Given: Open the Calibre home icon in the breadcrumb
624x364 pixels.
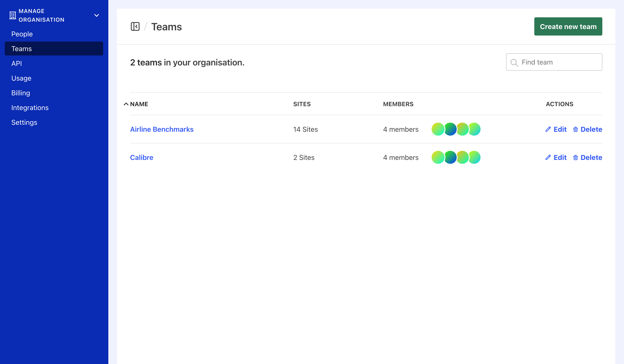Looking at the screenshot, I should pos(136,26).
